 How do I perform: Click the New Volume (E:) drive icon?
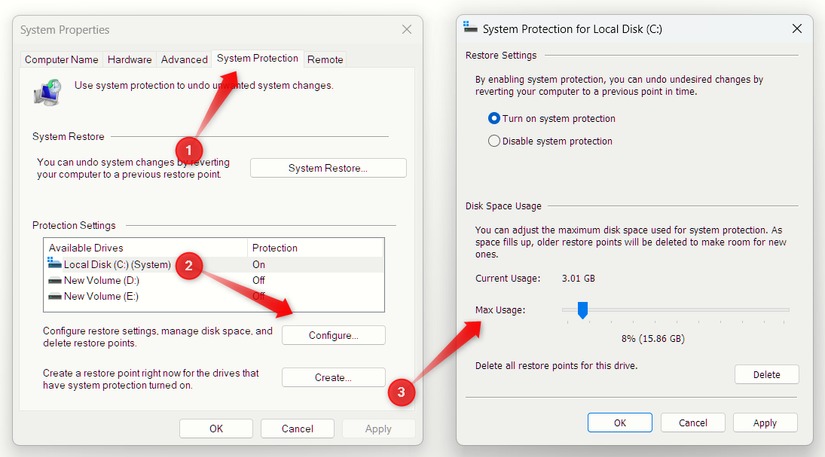pyautogui.click(x=54, y=296)
